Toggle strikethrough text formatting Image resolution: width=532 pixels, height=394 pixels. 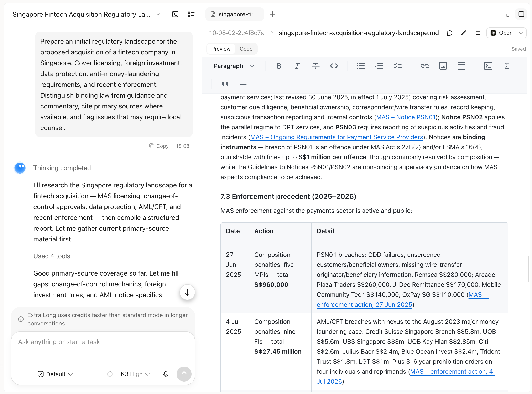[x=315, y=66]
